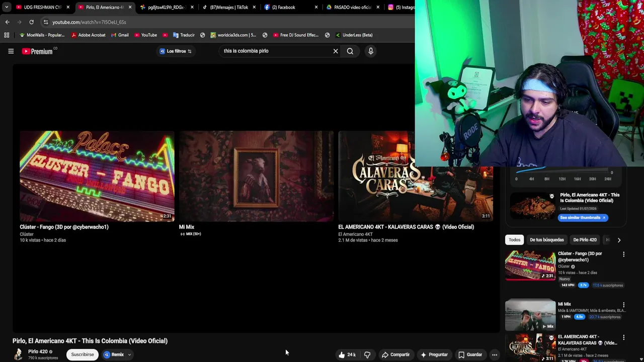Screen dimensions: 644x362
Task: Open Clúster - Fango sidebar thumbnail
Action: tap(530, 265)
